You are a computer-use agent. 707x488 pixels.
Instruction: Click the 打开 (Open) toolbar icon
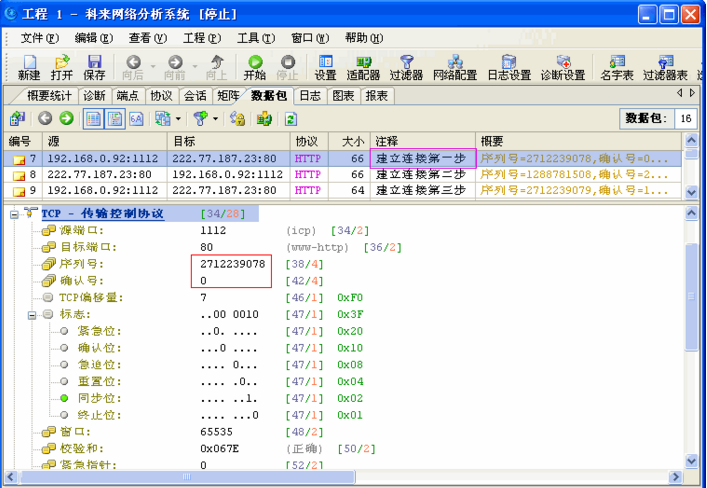coord(62,68)
